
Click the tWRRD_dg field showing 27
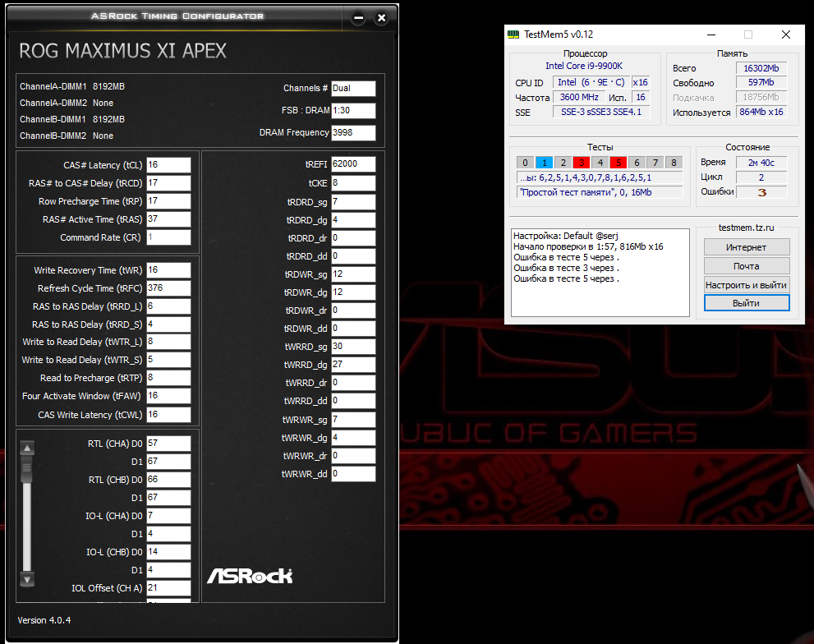click(353, 365)
